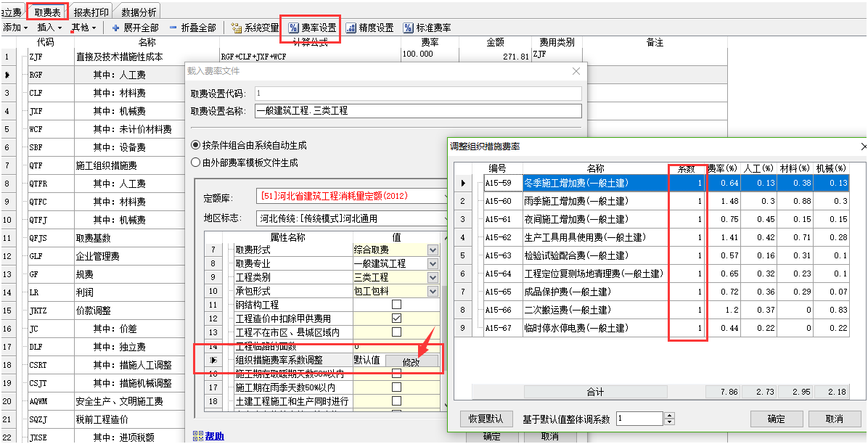The height and width of the screenshot is (444, 868).
Task: Switch to the 数据分析 tab
Action: coord(139,12)
